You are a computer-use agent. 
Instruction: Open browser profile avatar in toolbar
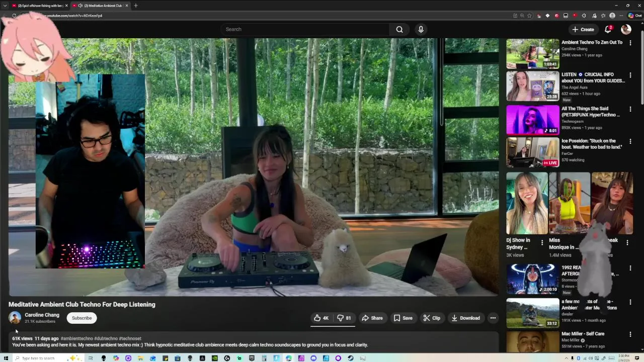[612, 16]
